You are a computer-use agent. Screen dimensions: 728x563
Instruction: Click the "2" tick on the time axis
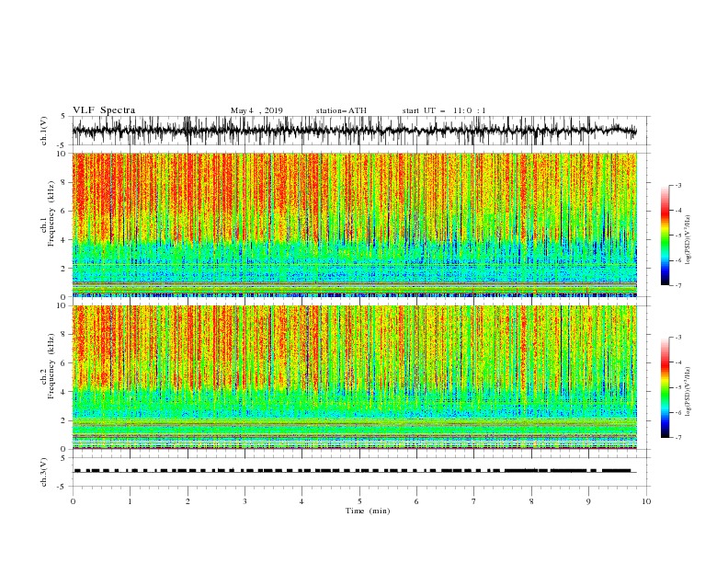tap(188, 501)
